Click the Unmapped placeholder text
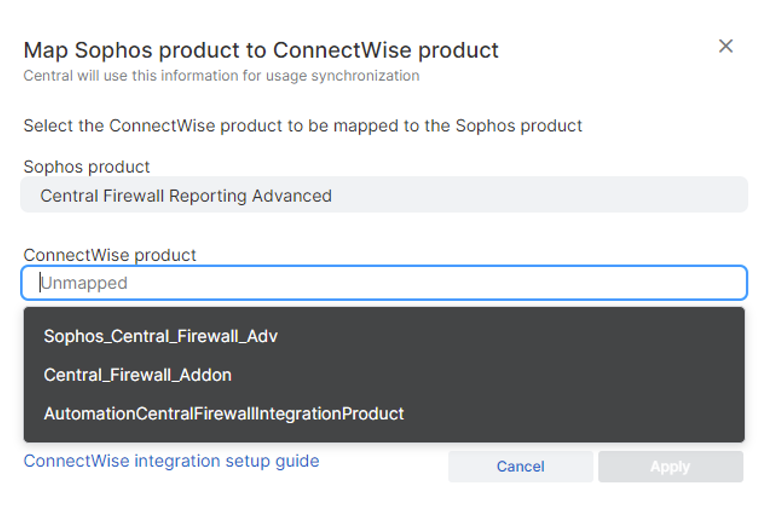The height and width of the screenshot is (508, 768). [x=84, y=283]
